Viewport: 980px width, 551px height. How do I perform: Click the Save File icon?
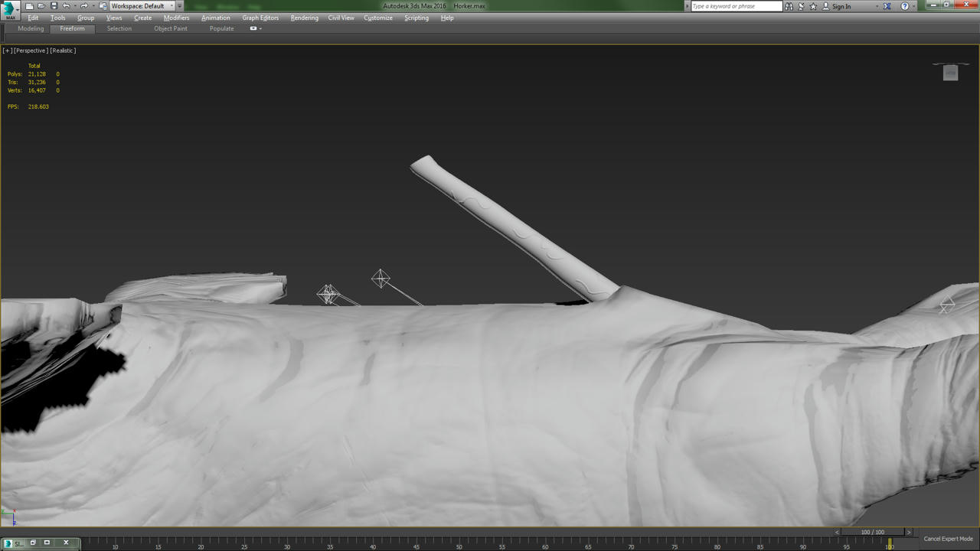(x=54, y=6)
